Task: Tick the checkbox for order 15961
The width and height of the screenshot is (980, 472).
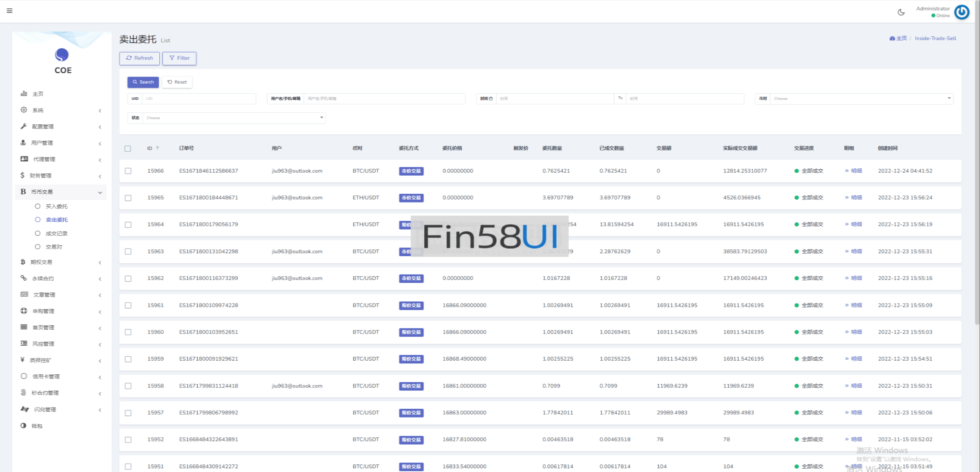Action: [x=128, y=305]
